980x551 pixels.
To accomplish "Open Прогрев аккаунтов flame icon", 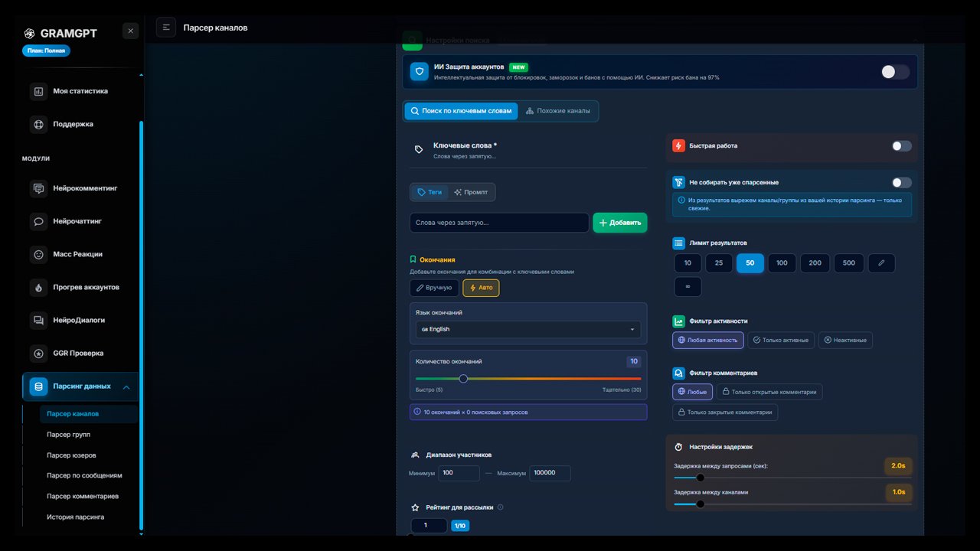I will 38,288.
